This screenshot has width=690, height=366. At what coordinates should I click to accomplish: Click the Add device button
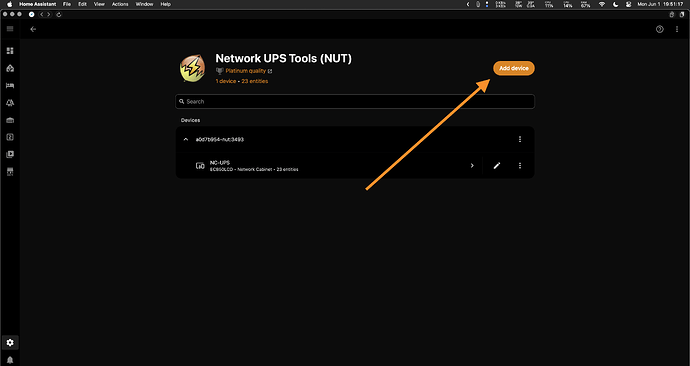[514, 68]
